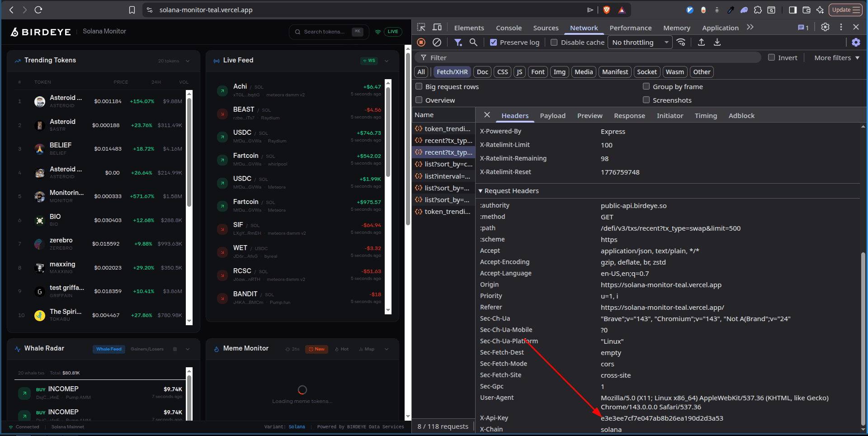Screen dimensions: 868x436
Task: Switch to the Elements tab
Action: (469, 28)
